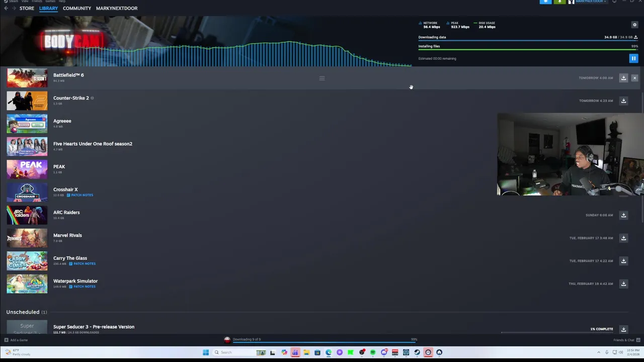Viewport: 644px width, 362px height.
Task: Click the Installing files progress bar
Action: (528, 49)
